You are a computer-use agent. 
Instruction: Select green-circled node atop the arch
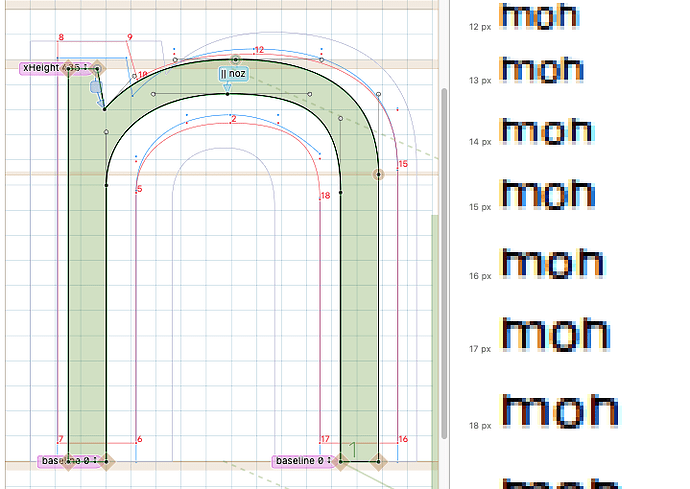pos(235,60)
